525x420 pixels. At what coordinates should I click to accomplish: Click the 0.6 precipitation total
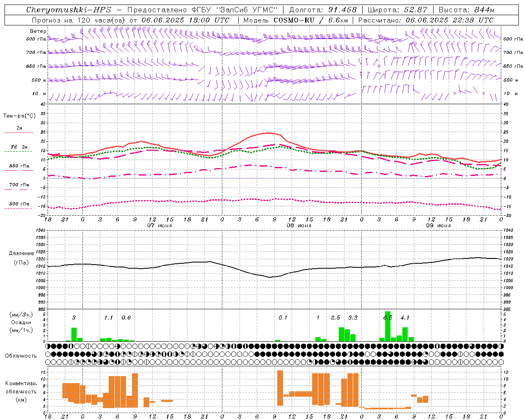(126, 317)
